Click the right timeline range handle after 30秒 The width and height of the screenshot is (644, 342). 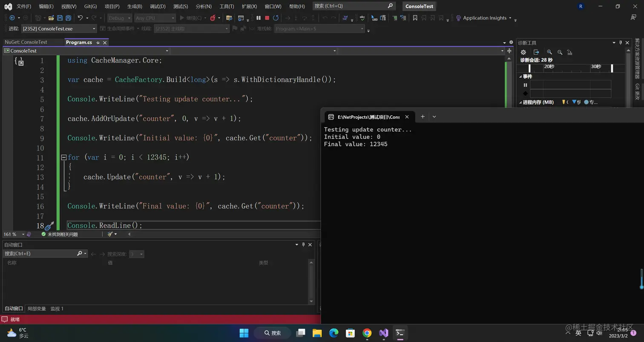[612, 68]
